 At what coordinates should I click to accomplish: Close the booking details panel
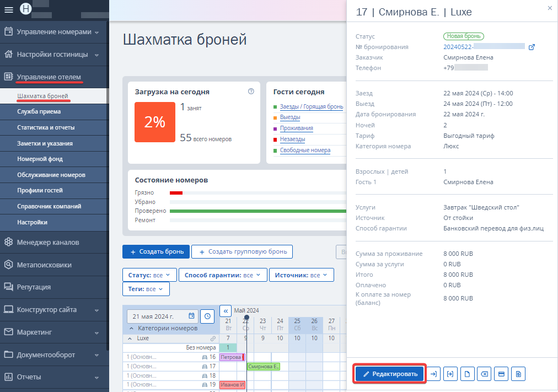tap(550, 8)
